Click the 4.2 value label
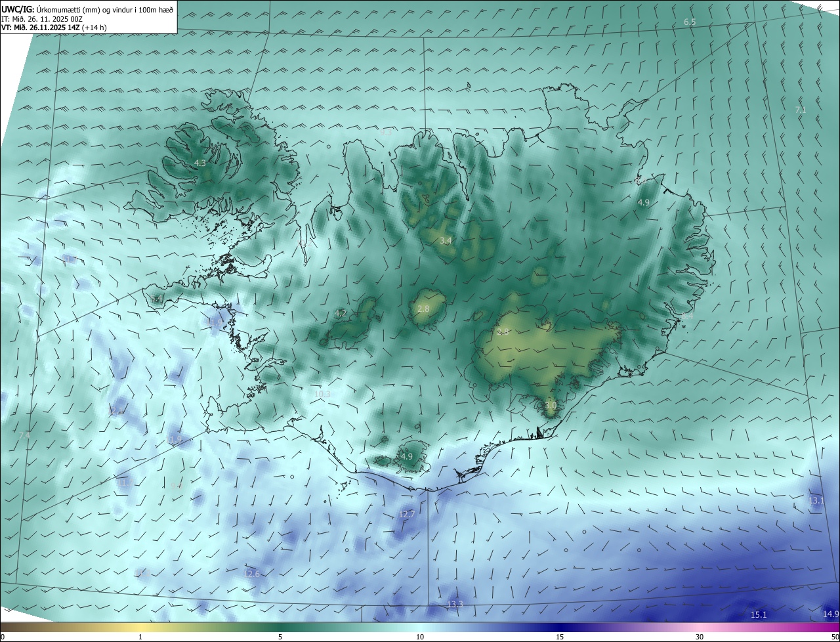Viewport: 840px width, 642px height. tap(341, 314)
